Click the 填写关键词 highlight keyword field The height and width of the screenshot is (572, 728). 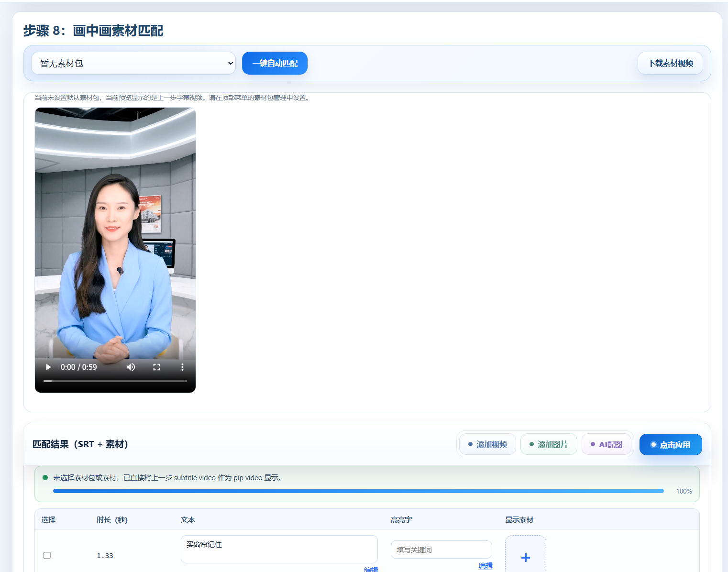(441, 550)
